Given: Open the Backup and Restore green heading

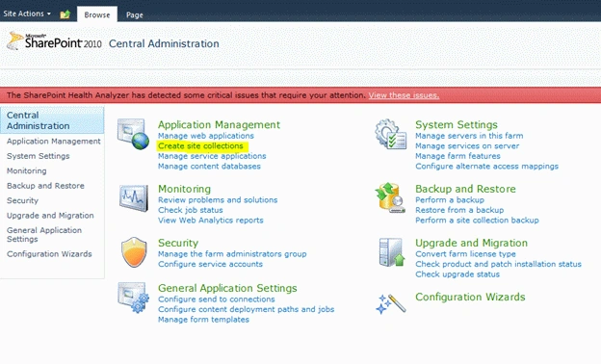Looking at the screenshot, I should (466, 189).
